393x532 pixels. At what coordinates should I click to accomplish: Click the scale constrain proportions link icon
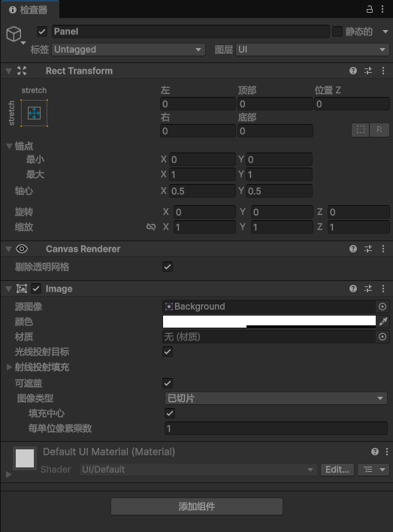151,227
